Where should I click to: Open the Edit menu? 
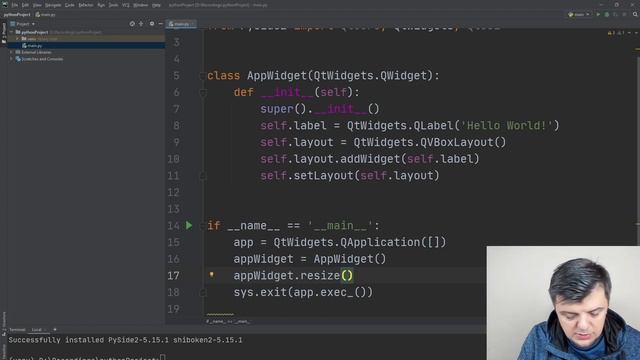click(25, 5)
